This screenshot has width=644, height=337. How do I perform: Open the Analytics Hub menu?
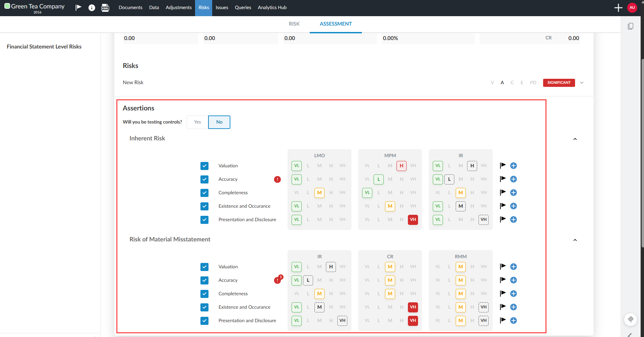(272, 7)
